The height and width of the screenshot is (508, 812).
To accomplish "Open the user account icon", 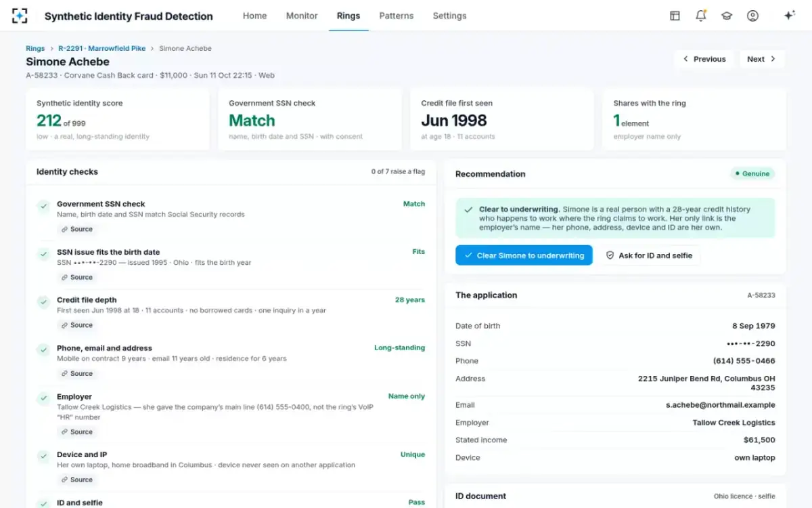I will pos(752,16).
